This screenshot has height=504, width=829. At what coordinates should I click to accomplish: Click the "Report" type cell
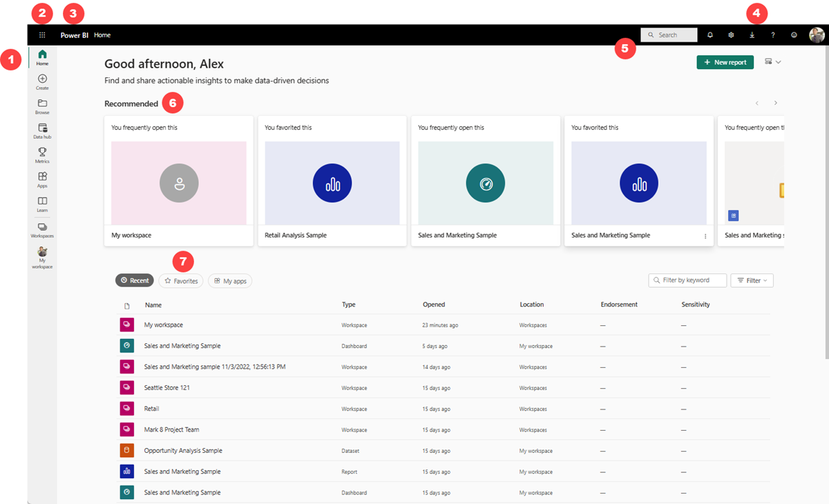350,472
